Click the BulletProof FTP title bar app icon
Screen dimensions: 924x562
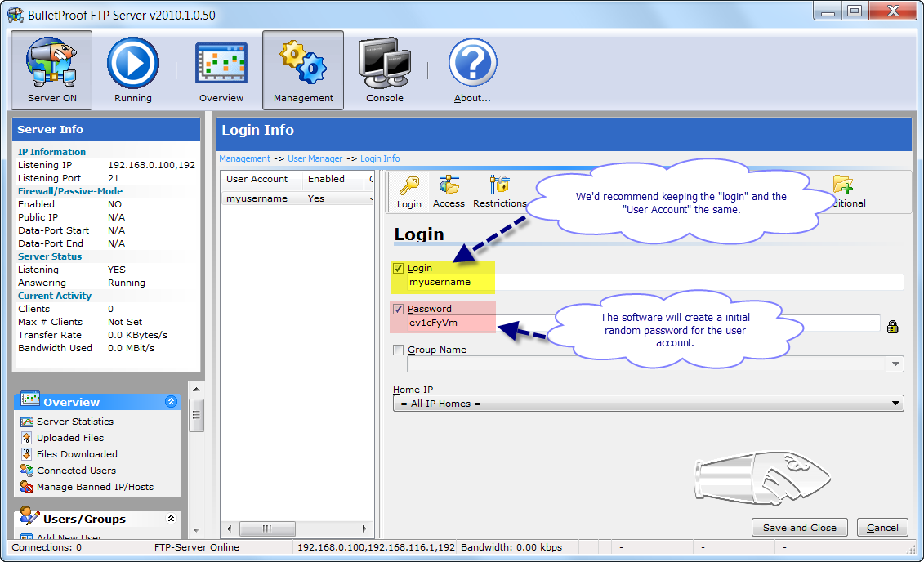pos(16,14)
